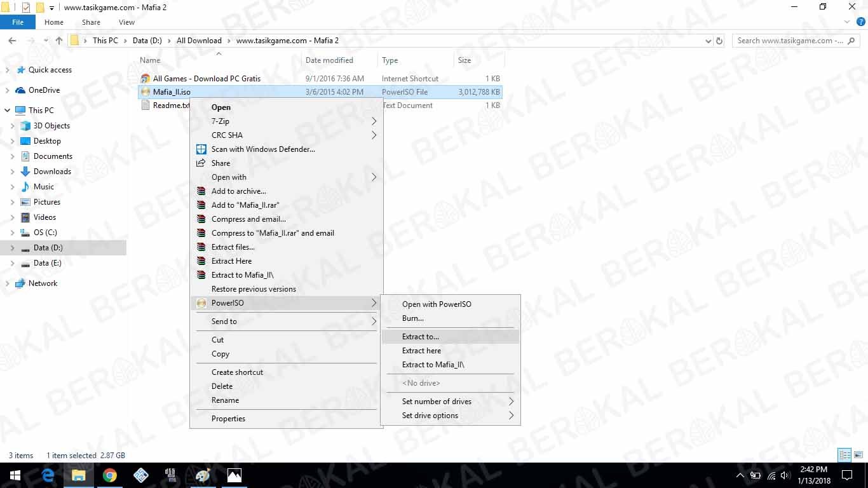868x488 pixels.
Task: Switch to the View ribbon tab
Action: coord(127,22)
